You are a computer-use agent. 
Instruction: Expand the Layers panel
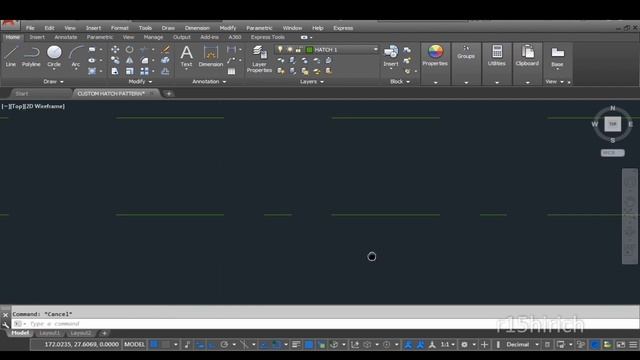click(x=311, y=82)
